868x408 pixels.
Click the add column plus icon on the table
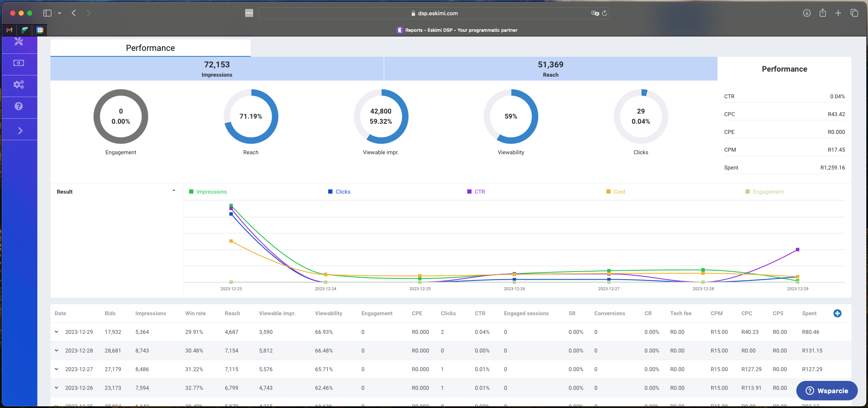pos(838,313)
